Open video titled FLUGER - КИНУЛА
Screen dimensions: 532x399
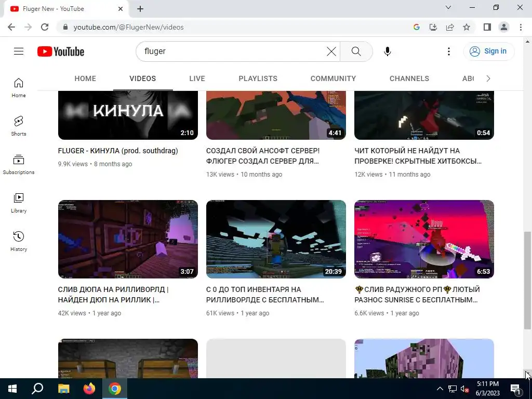pos(118,151)
